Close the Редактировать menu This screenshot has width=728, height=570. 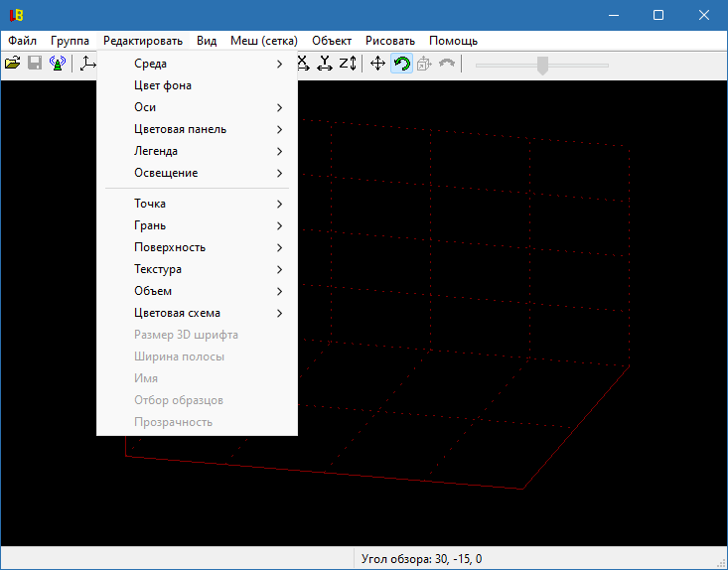point(143,41)
